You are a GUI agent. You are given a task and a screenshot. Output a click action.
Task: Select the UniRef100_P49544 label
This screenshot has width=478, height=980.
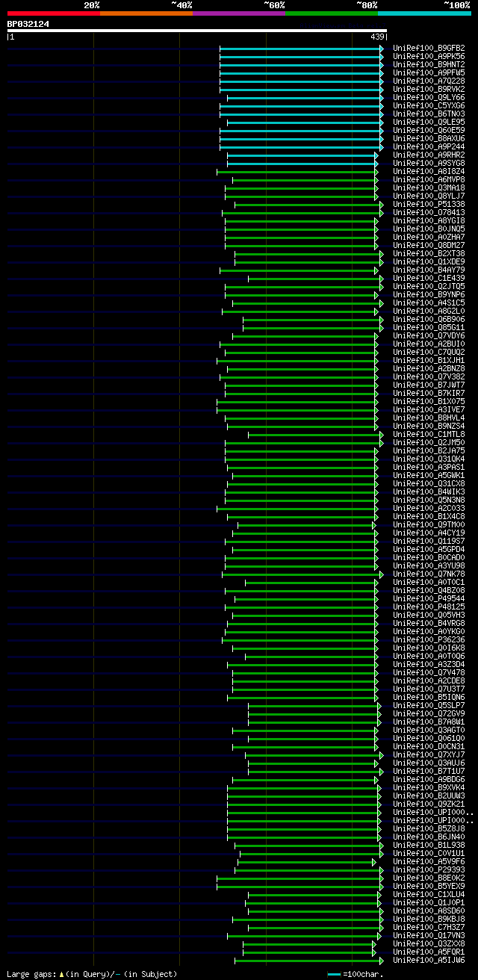(429, 599)
